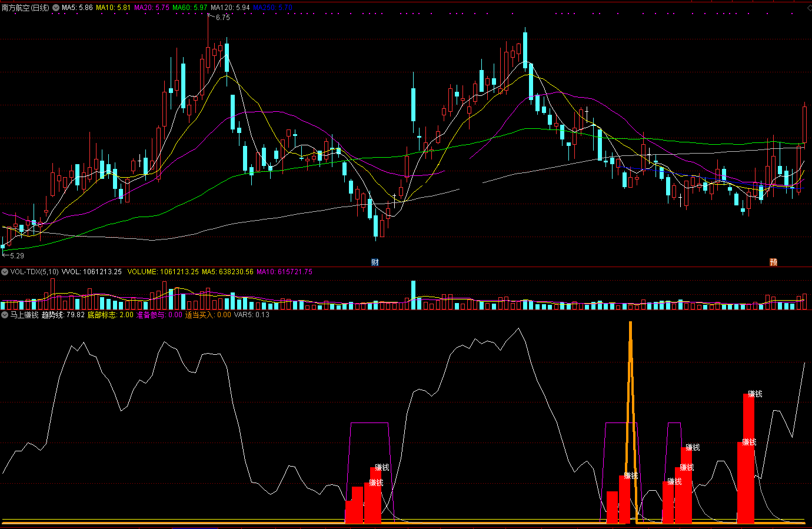812x529 pixels.
Task: Select the stock title 南方航空(日线)
Action: pos(25,8)
